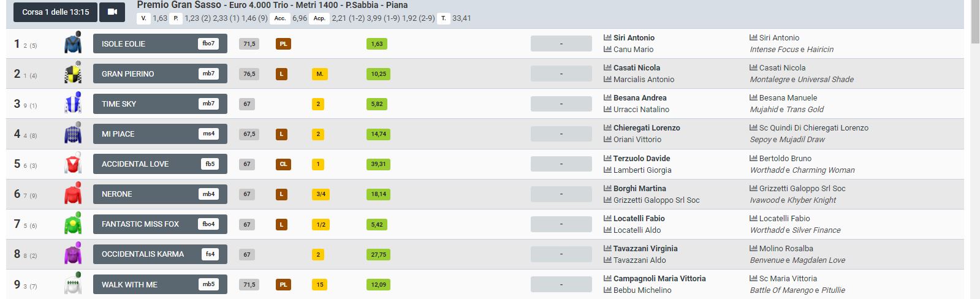This screenshot has height=299, width=980.
Task: Click the stats icon next to Besana Andrea
Action: pyautogui.click(x=607, y=97)
